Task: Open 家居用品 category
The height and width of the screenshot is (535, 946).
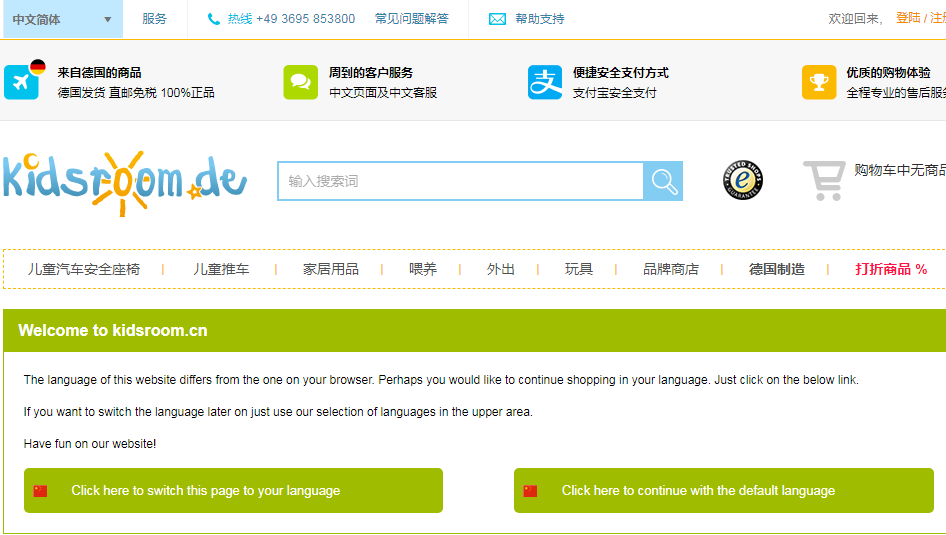Action: point(331,269)
